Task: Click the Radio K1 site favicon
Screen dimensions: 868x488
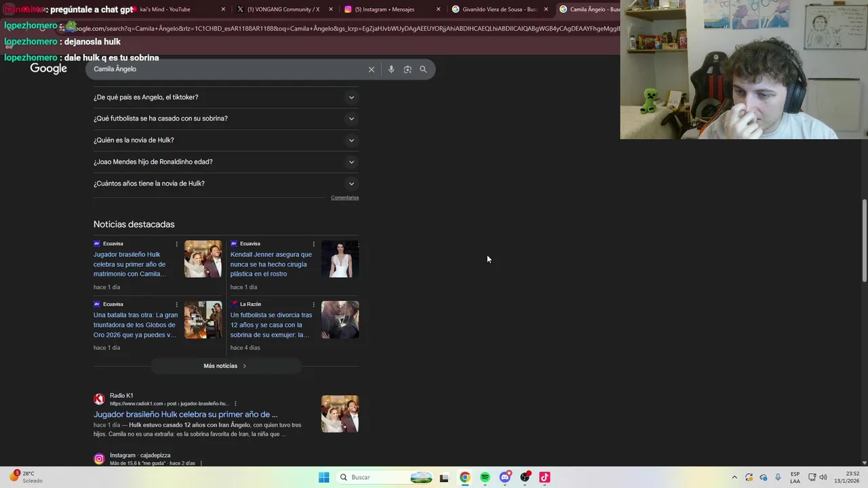Action: click(99, 399)
